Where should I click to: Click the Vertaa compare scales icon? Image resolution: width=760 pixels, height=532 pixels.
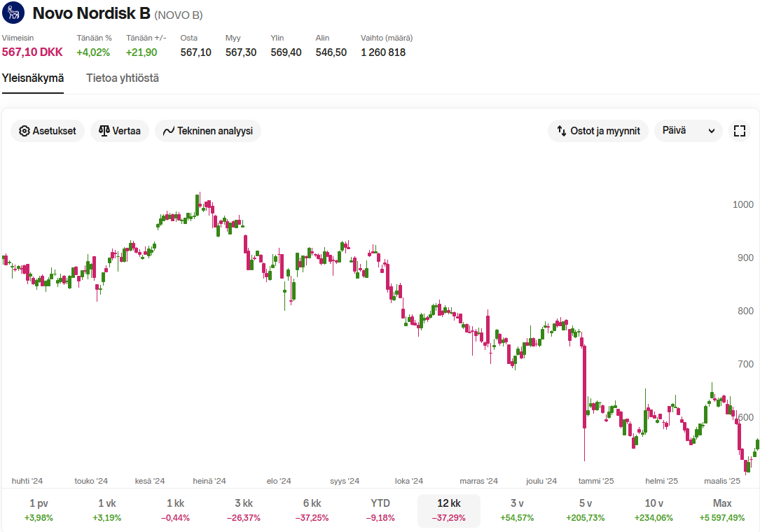pyautogui.click(x=104, y=131)
